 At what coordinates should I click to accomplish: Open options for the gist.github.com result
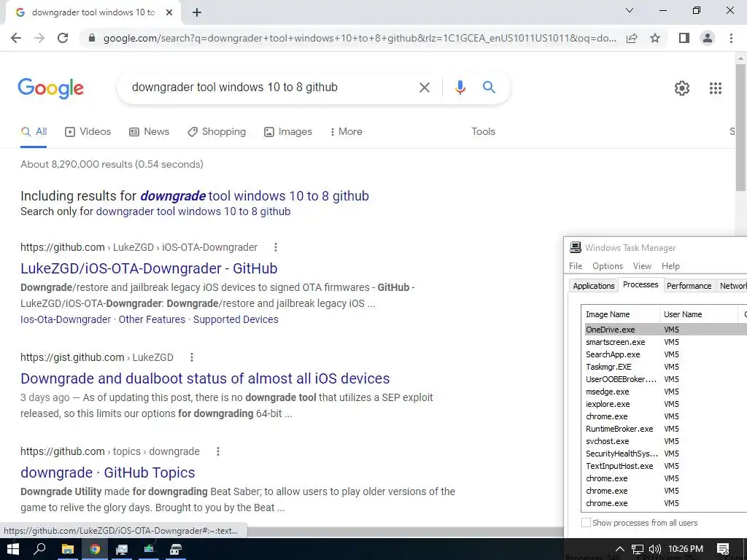pyautogui.click(x=192, y=357)
